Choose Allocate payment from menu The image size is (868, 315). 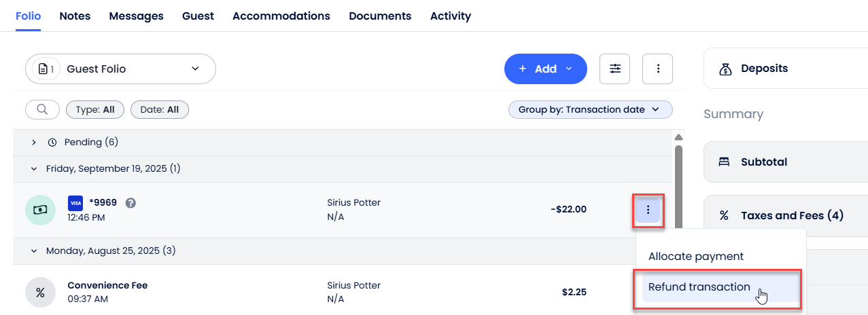coord(696,257)
